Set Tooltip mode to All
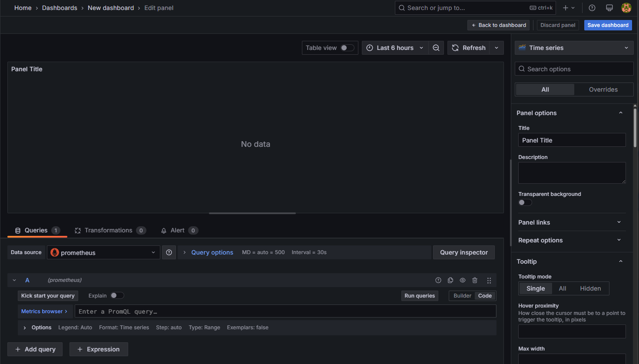 tap(563, 288)
